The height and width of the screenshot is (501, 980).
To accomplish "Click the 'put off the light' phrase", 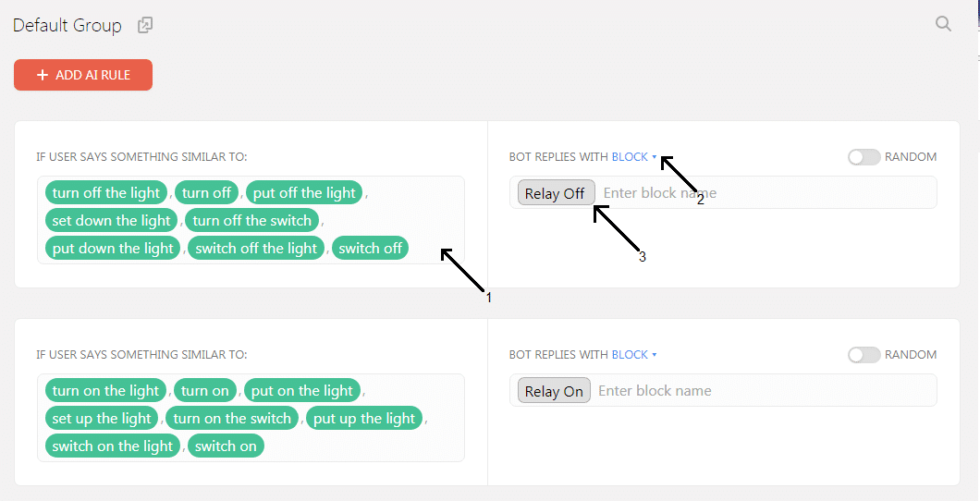I will [304, 193].
